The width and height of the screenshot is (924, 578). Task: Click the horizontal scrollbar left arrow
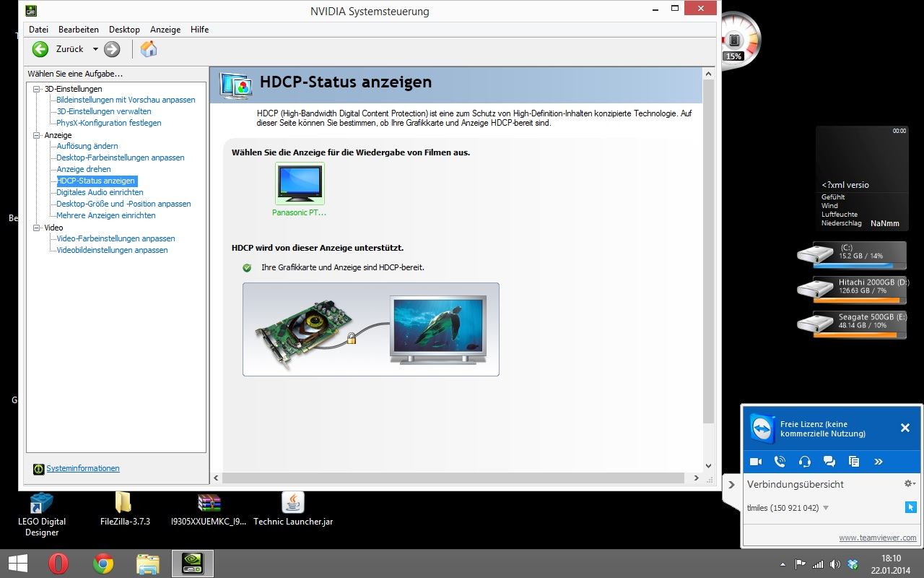216,478
